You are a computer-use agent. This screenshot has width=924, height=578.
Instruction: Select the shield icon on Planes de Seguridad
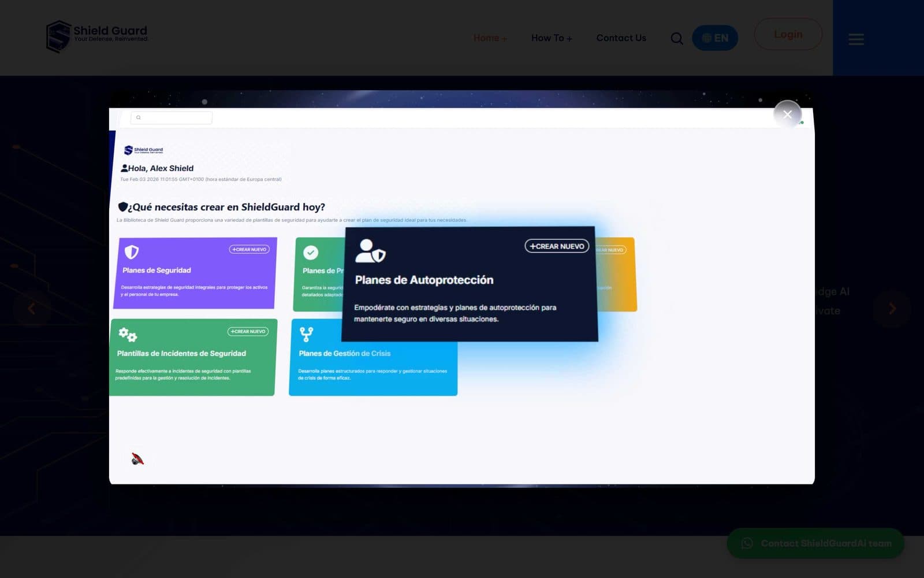(132, 252)
